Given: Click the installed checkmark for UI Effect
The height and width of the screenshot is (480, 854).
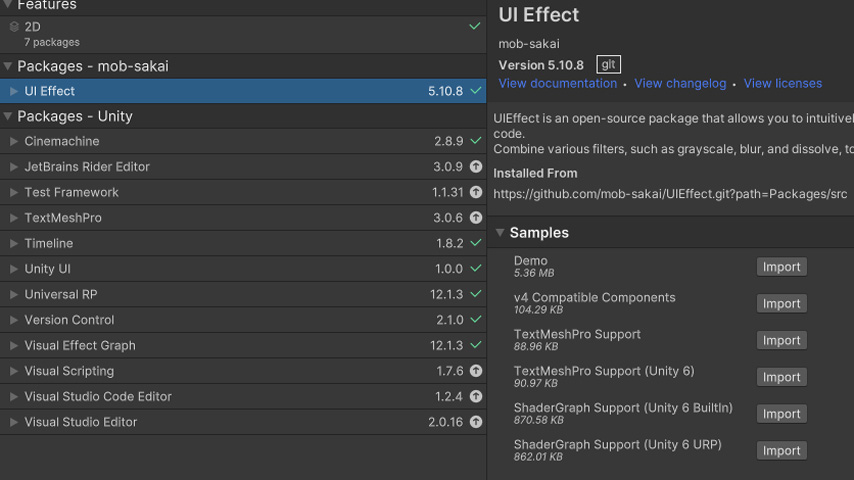Looking at the screenshot, I should point(476,90).
